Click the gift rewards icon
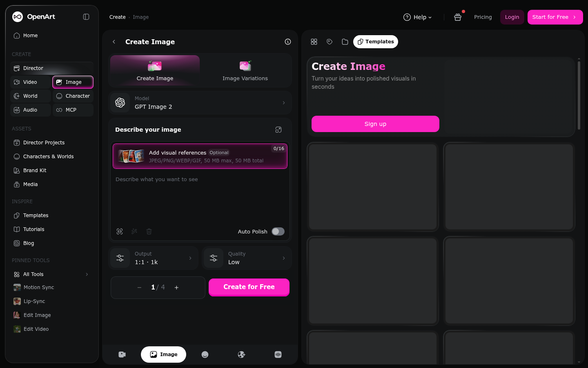 (x=458, y=17)
